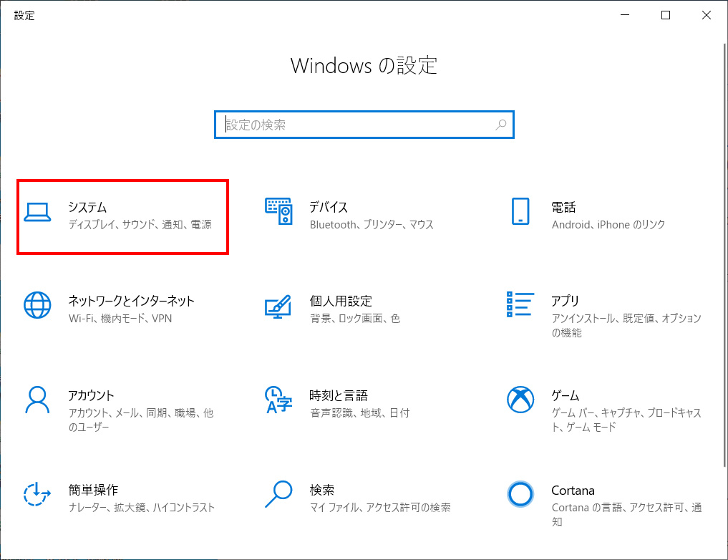Click the 簡単操作 ease of access icon
Viewport: 728px width, 560px height.
37,494
